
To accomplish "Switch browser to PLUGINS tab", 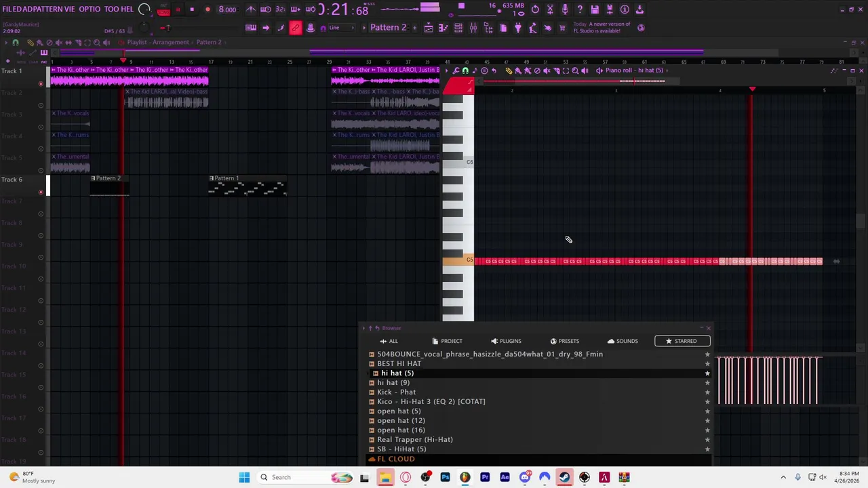I will coord(506,341).
